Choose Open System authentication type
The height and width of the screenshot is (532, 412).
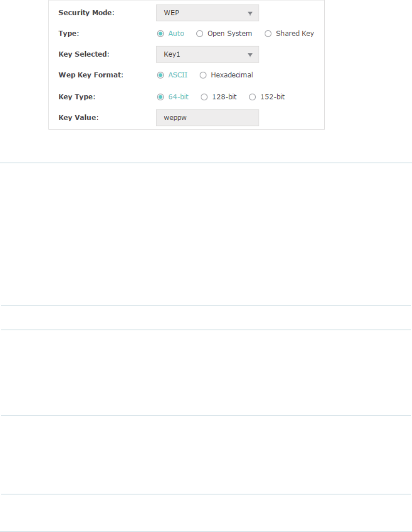point(200,34)
